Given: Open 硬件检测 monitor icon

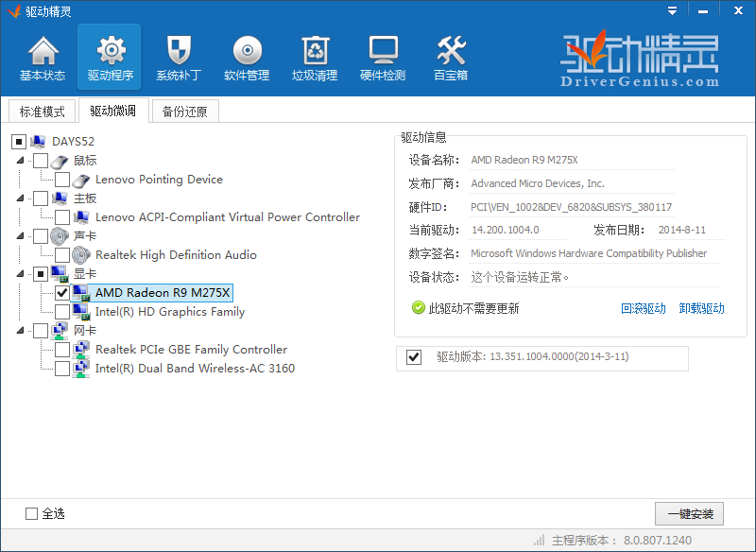Looking at the screenshot, I should click(x=384, y=50).
